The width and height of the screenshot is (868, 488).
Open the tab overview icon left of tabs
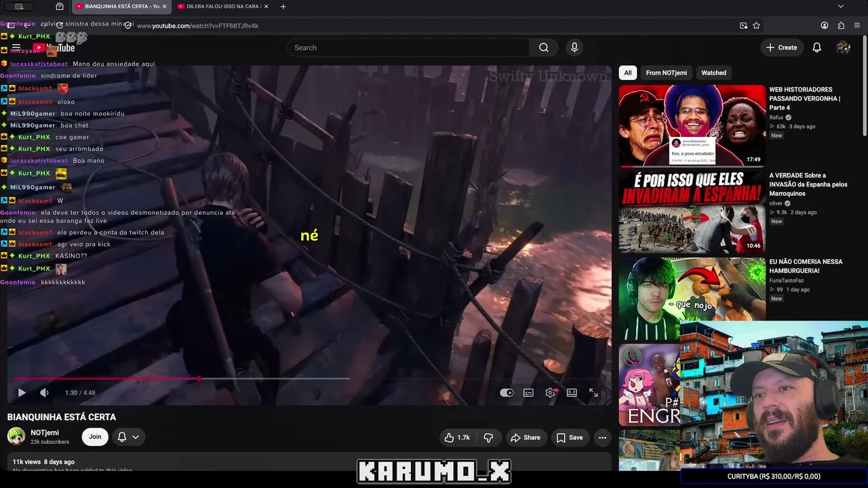(60, 7)
